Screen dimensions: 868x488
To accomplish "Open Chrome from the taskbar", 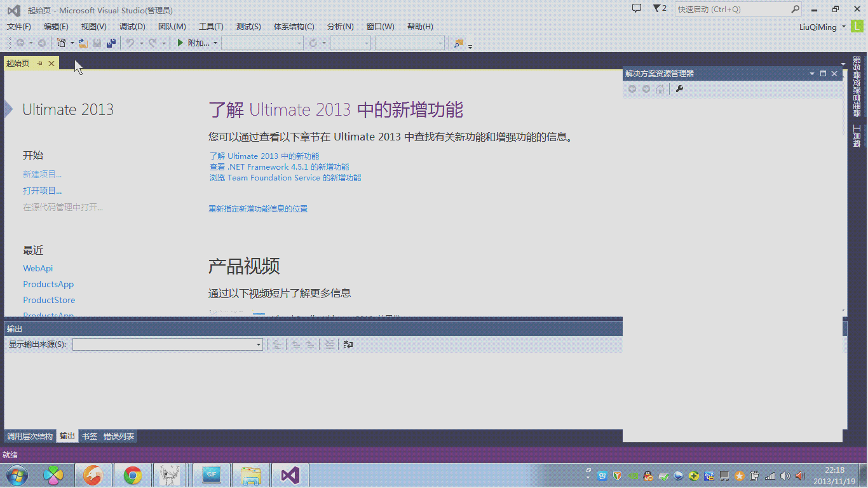I will coord(133,475).
